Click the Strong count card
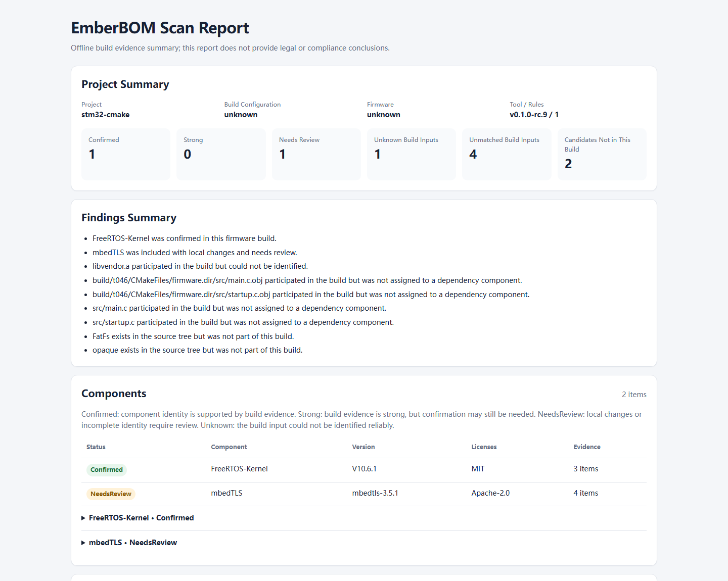 coord(221,154)
